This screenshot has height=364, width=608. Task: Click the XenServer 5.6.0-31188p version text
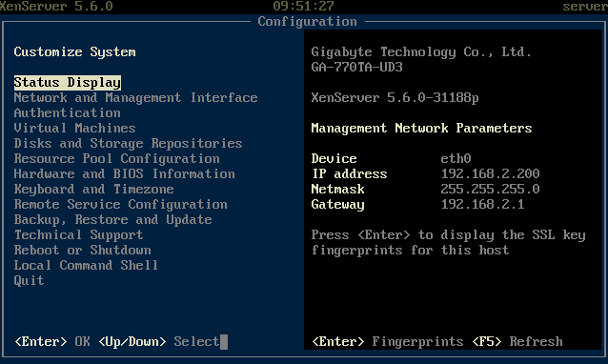pyautogui.click(x=395, y=98)
